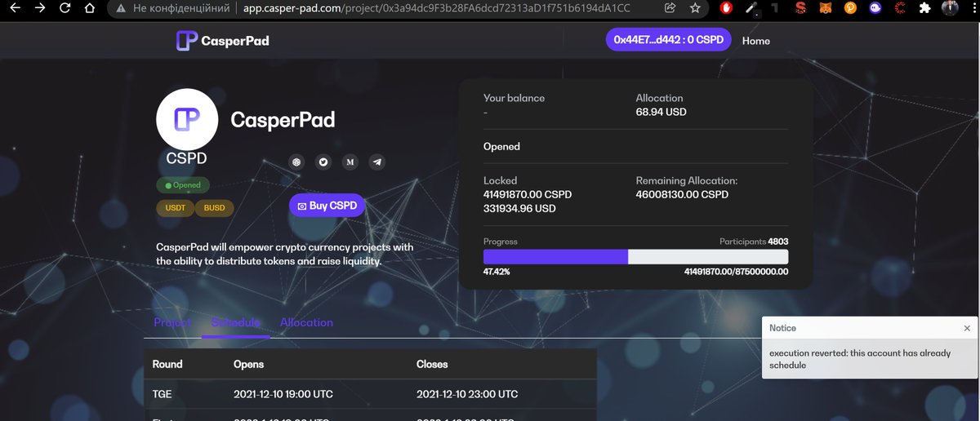980x421 pixels.
Task: Open the Allocation tab
Action: [x=306, y=322]
